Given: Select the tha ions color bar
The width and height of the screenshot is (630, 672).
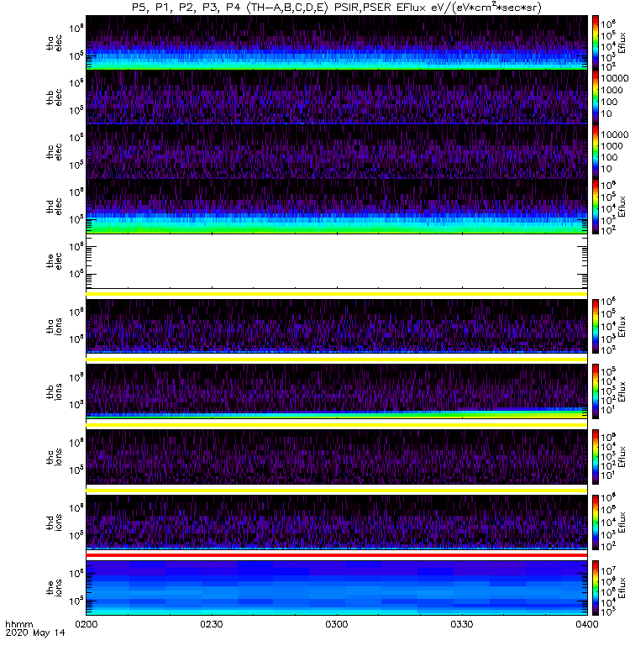Looking at the screenshot, I should click(x=596, y=326).
